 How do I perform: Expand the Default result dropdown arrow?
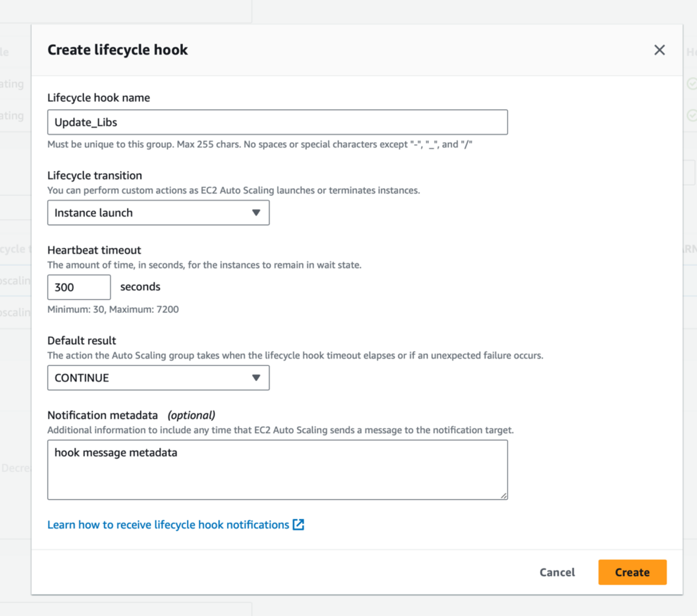tap(256, 378)
